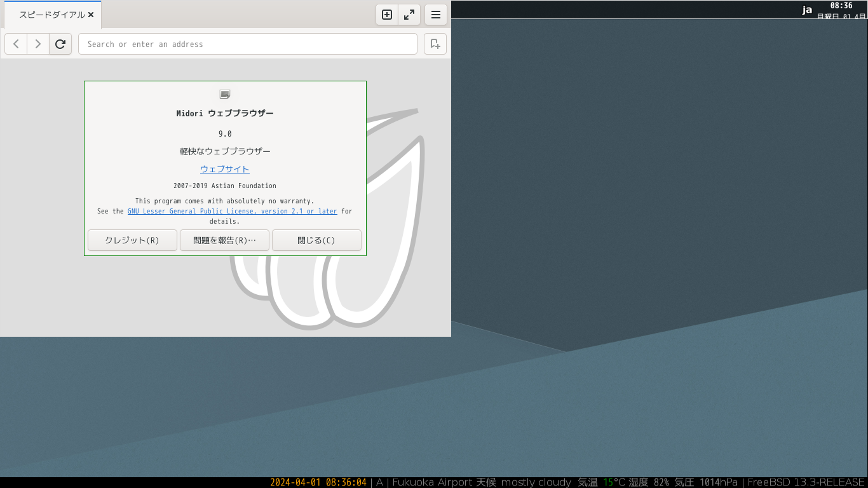Screen dimensions: 868x488
Task: Open the ウェブサイト link
Action: coord(225,169)
